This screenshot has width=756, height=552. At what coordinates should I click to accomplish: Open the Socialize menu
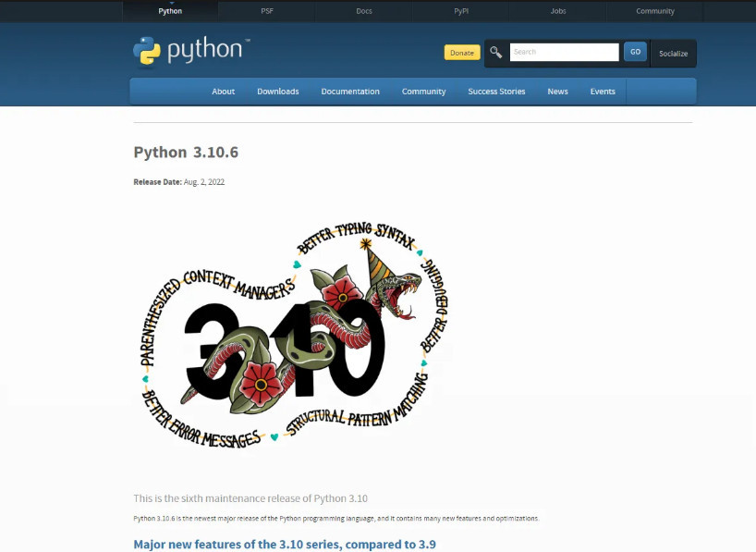click(673, 54)
